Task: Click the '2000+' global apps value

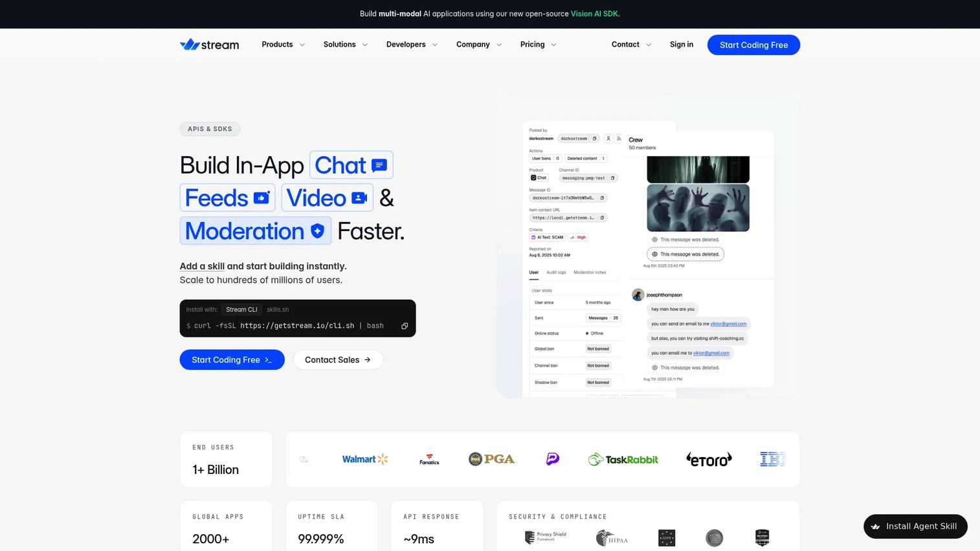Action: pos(210,539)
